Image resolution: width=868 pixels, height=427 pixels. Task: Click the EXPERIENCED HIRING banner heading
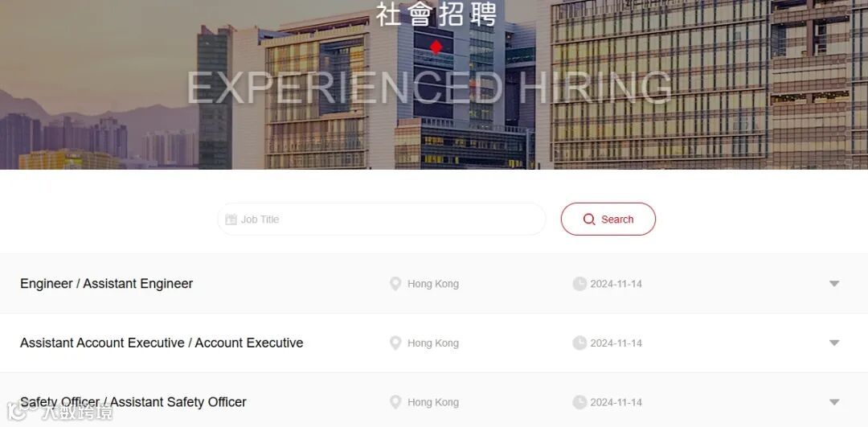click(x=429, y=87)
